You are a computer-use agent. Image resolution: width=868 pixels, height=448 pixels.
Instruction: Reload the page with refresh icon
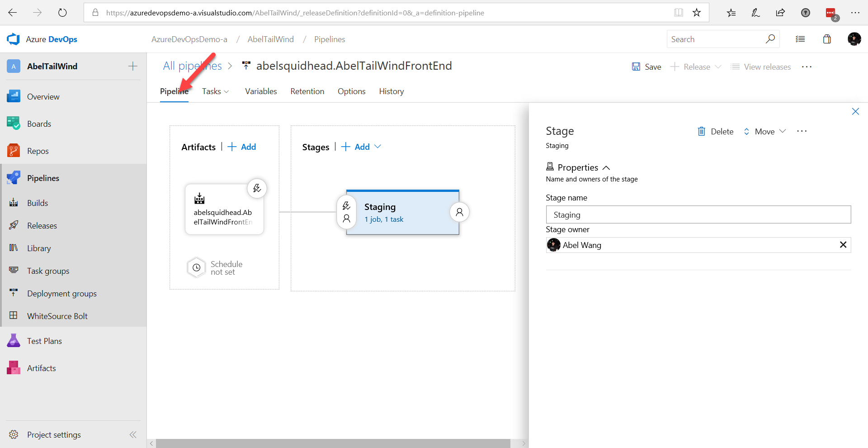[62, 13]
